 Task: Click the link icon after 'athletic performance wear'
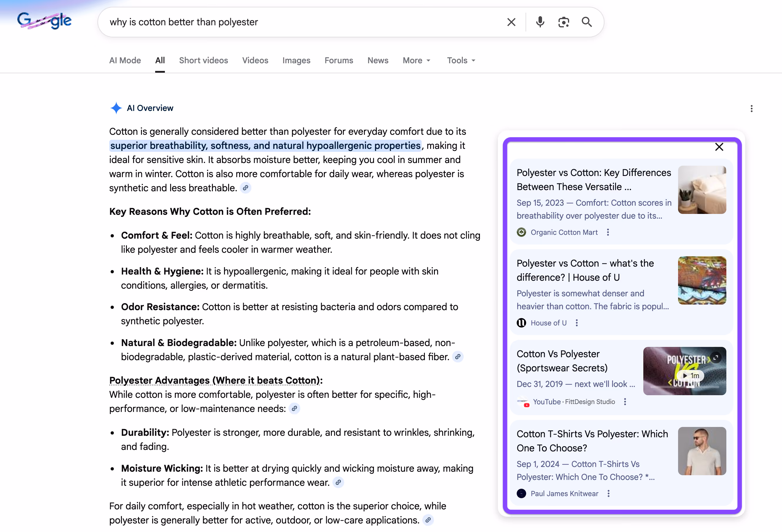(338, 482)
